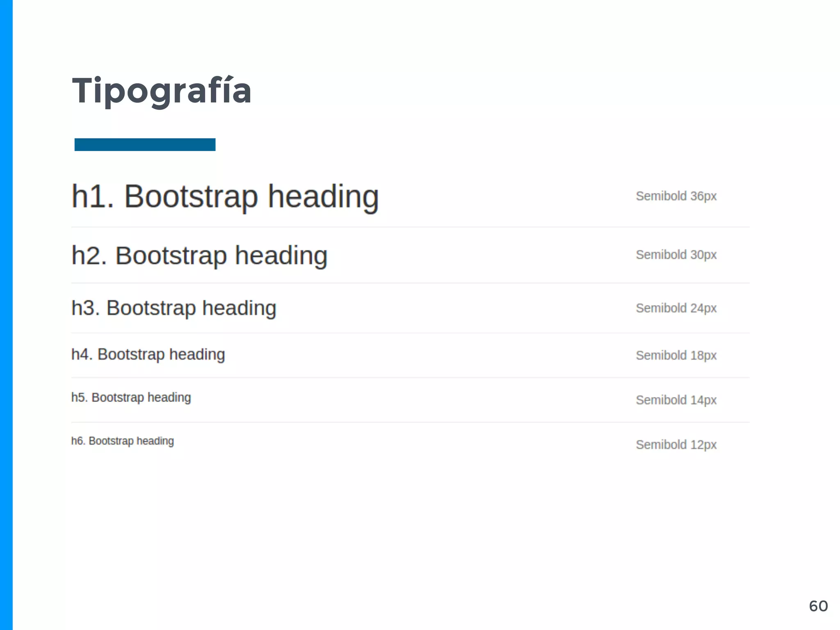Viewport: 840px width, 630px height.
Task: Click the h1. Bootstrap heading text
Action: [x=225, y=197]
